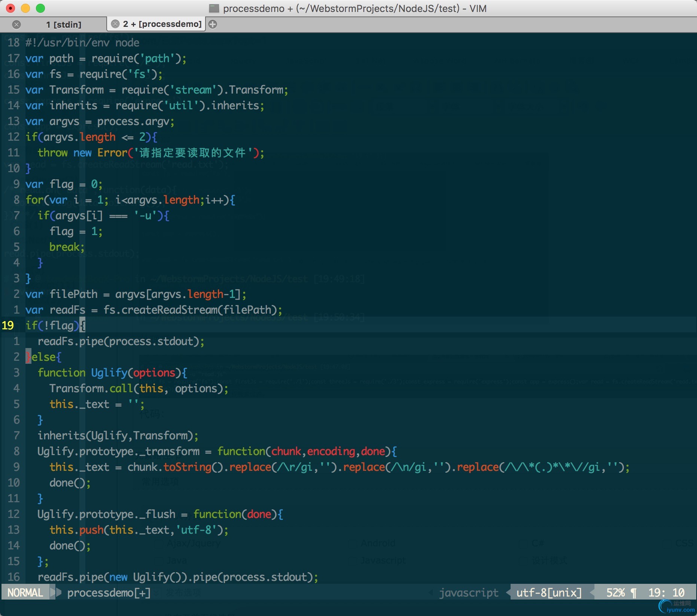Click the "this.push(this._text,'utf-8');" line
Viewport: 697px width, 616px height.
click(139, 530)
